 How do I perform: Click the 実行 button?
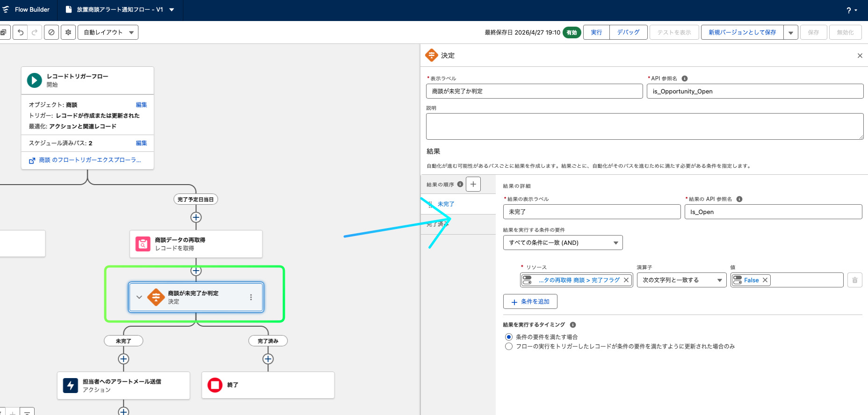coord(596,32)
